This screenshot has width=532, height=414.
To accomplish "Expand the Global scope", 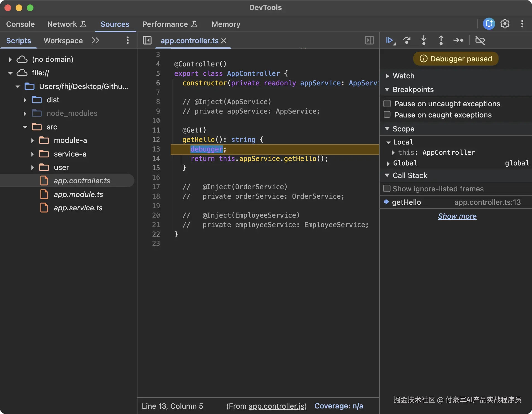I will click(x=388, y=163).
